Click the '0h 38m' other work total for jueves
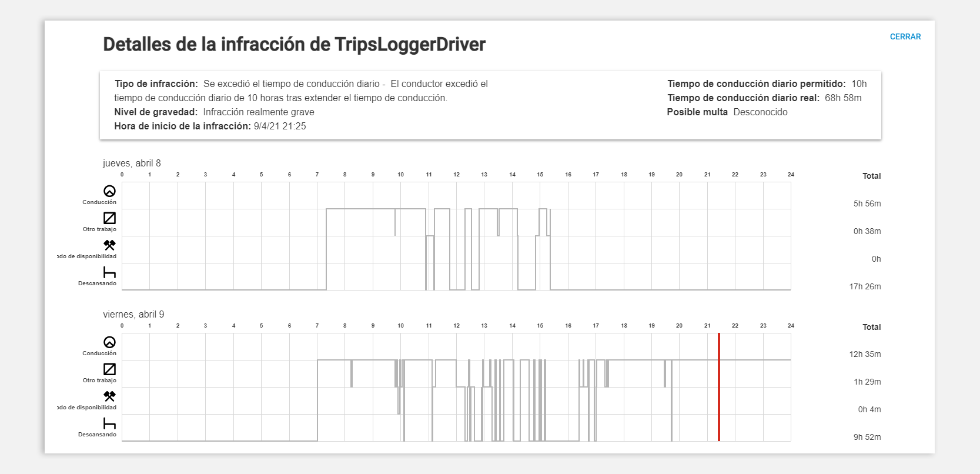 867,231
